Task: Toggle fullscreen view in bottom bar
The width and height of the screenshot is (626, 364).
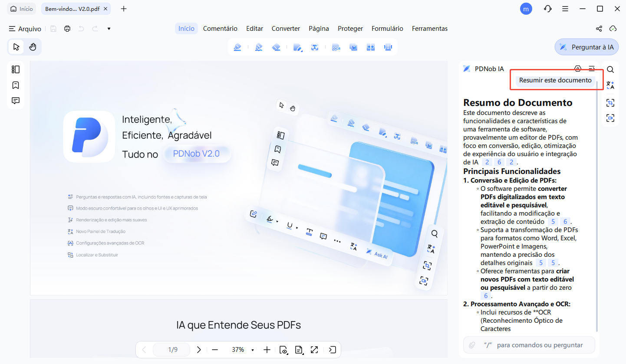Action: coord(314,350)
